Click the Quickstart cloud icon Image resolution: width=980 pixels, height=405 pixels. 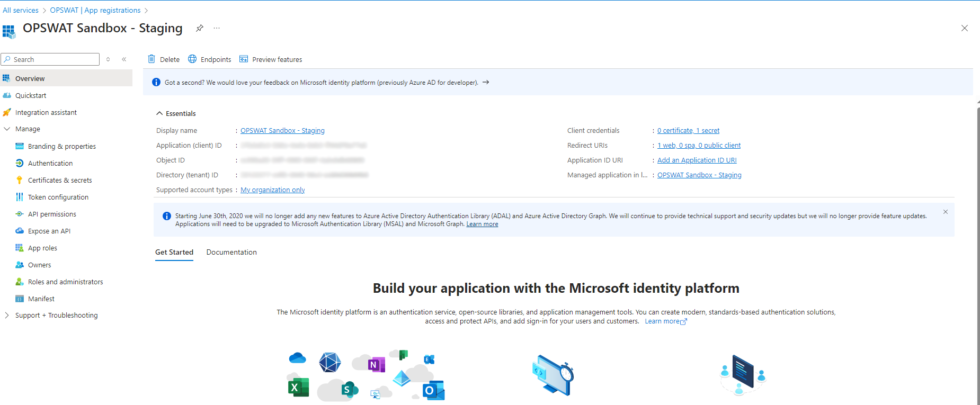(x=7, y=95)
